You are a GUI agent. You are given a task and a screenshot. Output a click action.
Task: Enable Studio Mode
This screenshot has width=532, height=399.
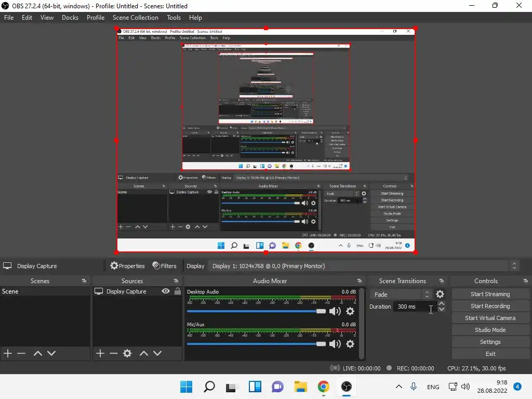tap(490, 330)
